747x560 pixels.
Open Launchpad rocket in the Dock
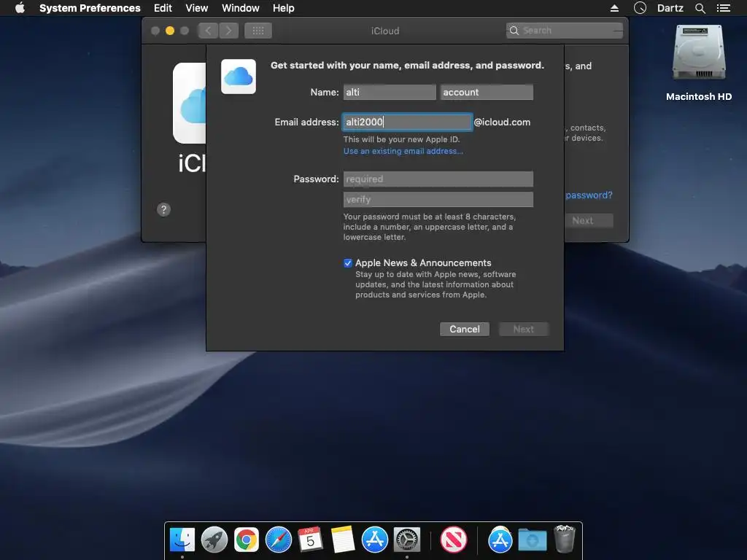(x=214, y=540)
